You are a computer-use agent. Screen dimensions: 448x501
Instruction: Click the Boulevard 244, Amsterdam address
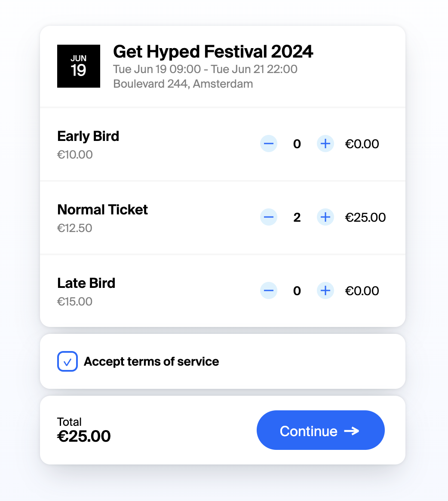click(x=183, y=83)
